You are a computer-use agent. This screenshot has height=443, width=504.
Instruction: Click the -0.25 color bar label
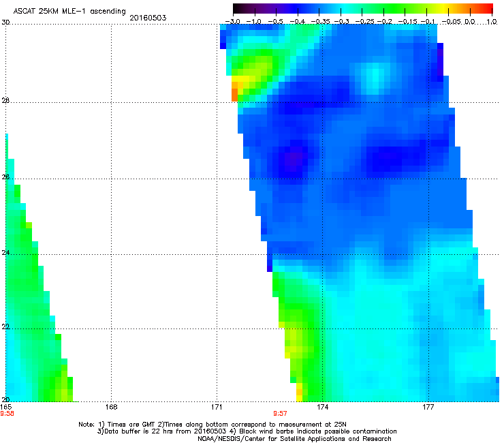pos(364,22)
